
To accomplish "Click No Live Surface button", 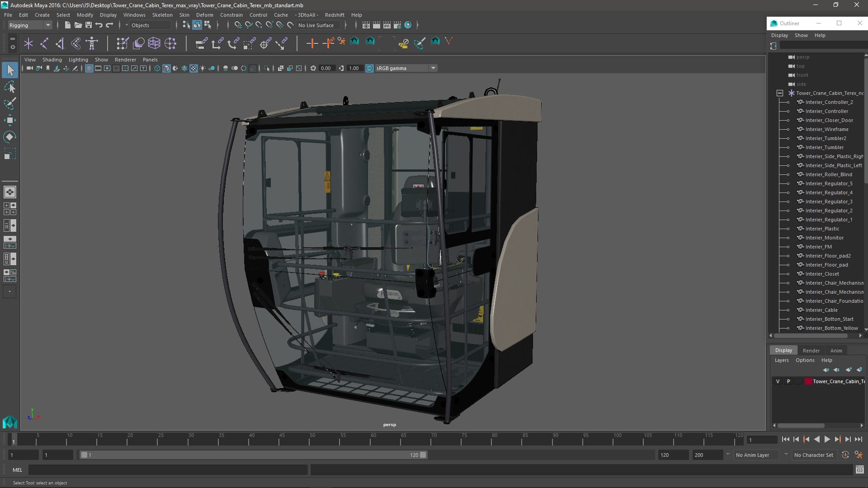I will click(x=316, y=25).
